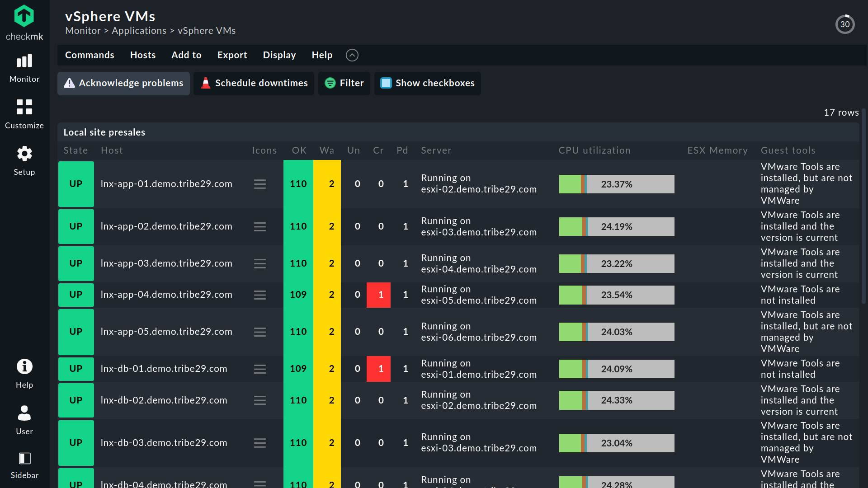The width and height of the screenshot is (868, 488).
Task: Open the Commands menu
Action: tap(90, 55)
